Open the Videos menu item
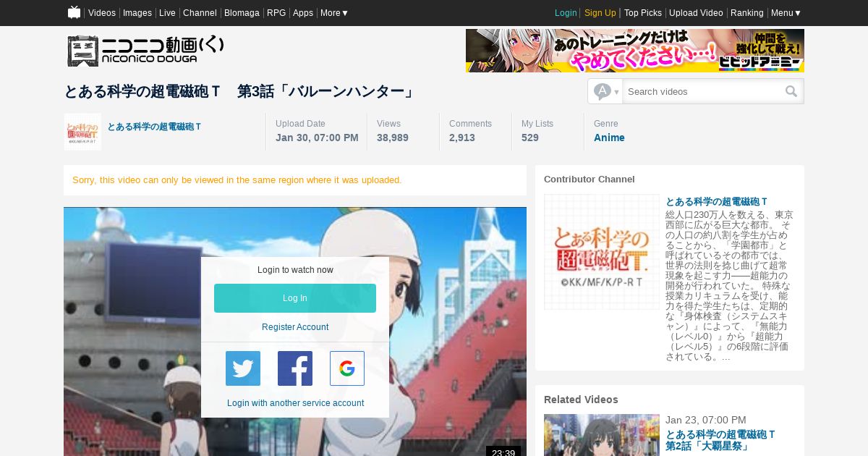The height and width of the screenshot is (456, 868). point(102,13)
